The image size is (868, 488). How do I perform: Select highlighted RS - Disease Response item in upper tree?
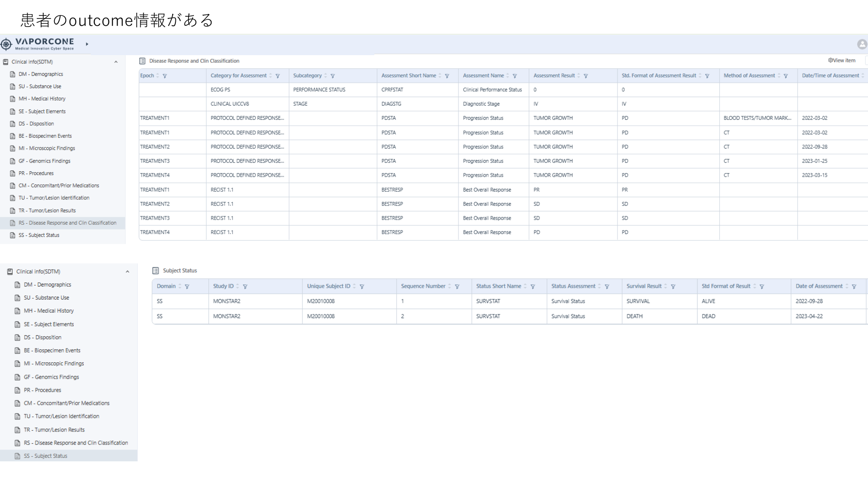point(62,223)
